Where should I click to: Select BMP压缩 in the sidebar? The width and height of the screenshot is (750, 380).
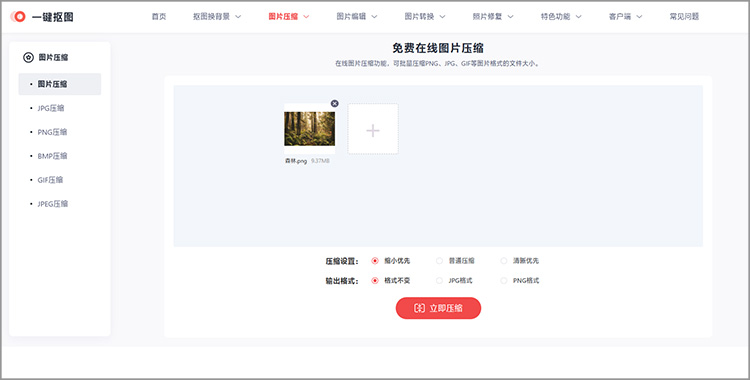click(52, 156)
